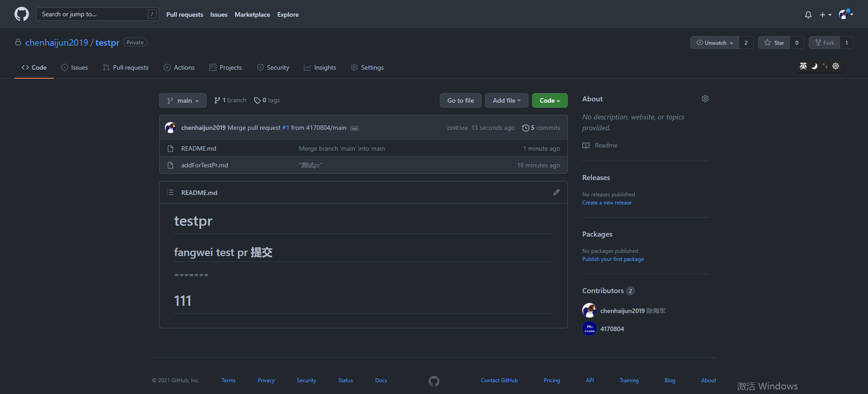Open the user avatar menu
Screen dimensions: 868x394
[846, 14]
